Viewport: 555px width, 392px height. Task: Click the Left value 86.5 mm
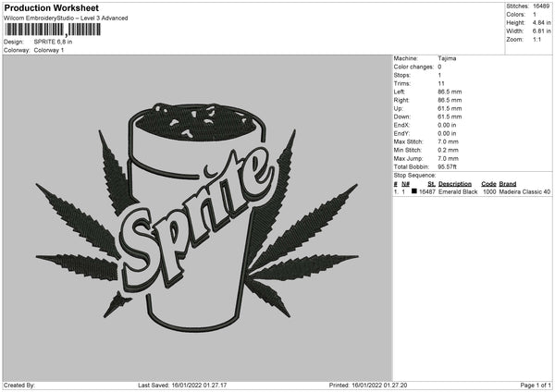450,92
